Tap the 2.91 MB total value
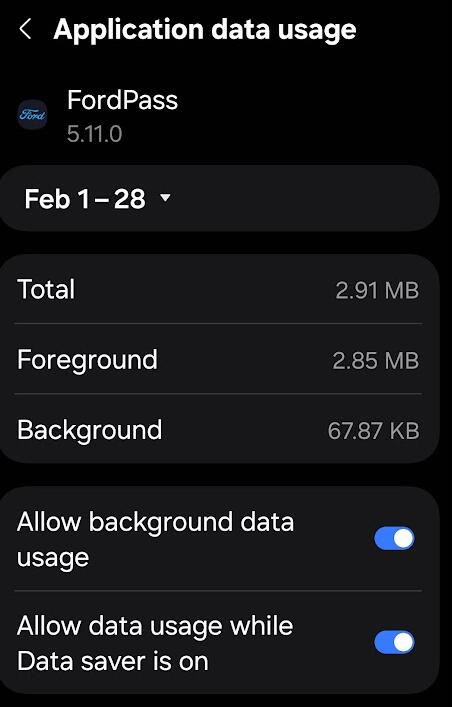Viewport: 452px width, 707px height. click(377, 290)
